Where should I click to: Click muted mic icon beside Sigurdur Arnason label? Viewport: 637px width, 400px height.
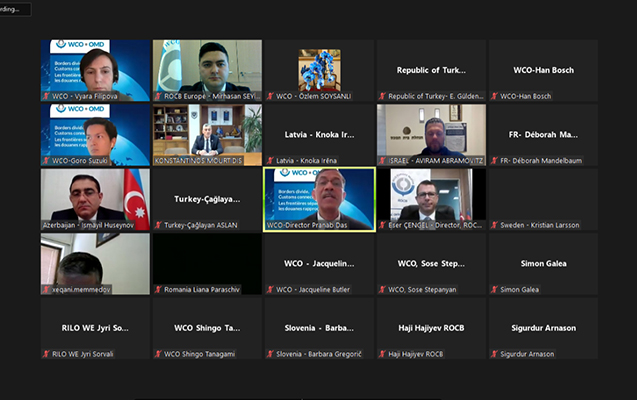[494, 355]
